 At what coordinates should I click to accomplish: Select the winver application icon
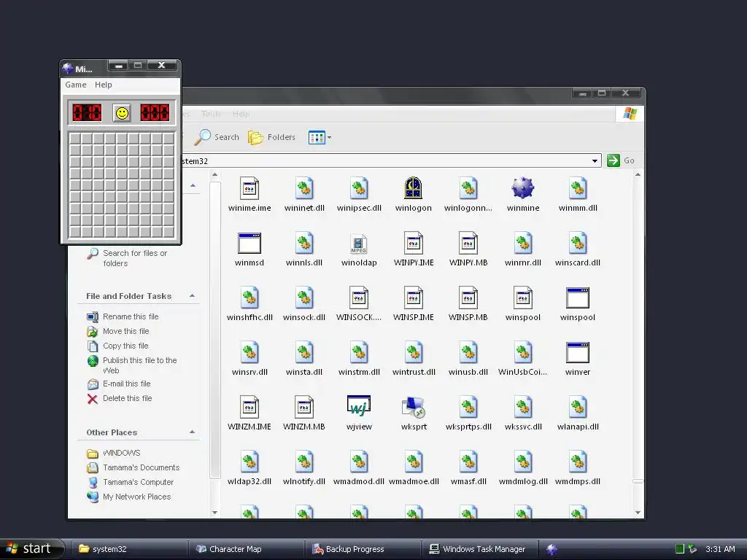(578, 352)
